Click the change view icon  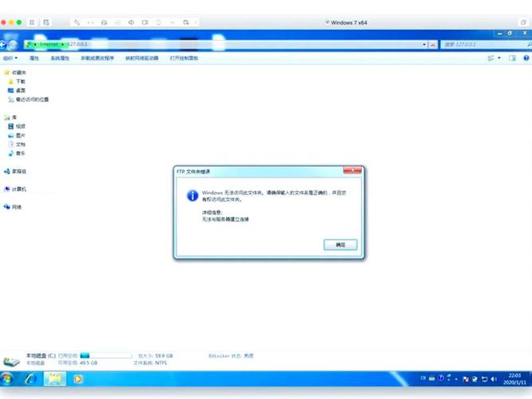491,58
